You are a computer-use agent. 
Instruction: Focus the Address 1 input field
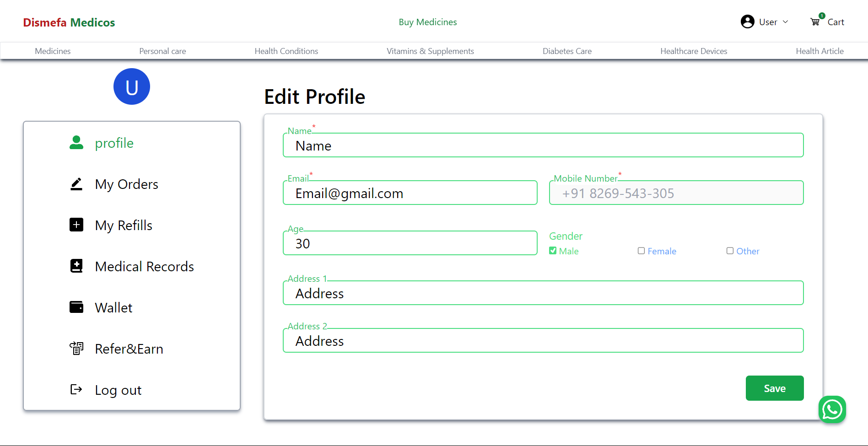pyautogui.click(x=543, y=293)
